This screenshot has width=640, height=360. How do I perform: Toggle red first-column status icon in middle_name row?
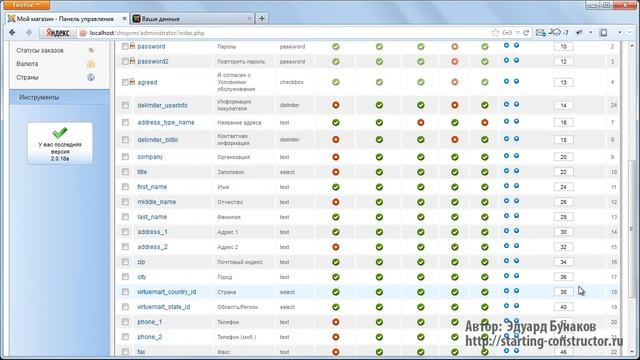(x=336, y=202)
